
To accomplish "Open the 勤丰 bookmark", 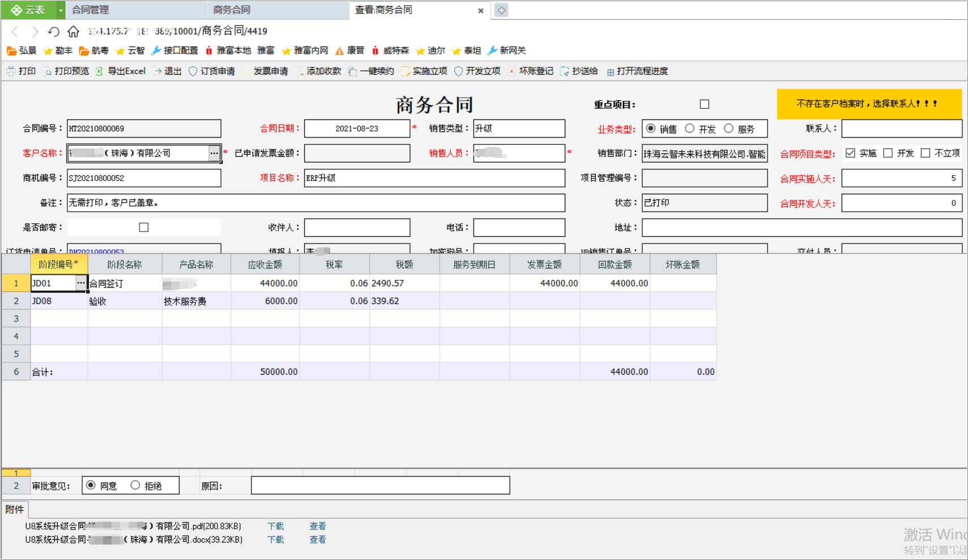I will pyautogui.click(x=58, y=51).
